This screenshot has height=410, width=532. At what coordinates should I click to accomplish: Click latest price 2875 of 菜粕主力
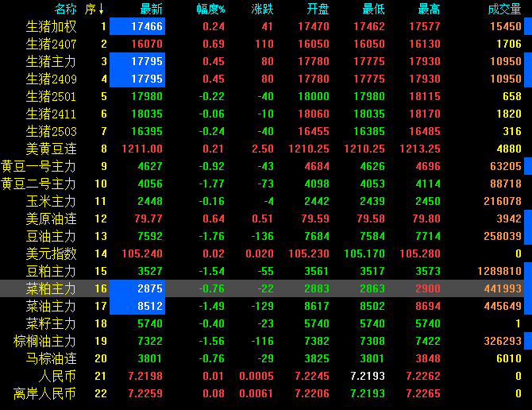pos(150,288)
